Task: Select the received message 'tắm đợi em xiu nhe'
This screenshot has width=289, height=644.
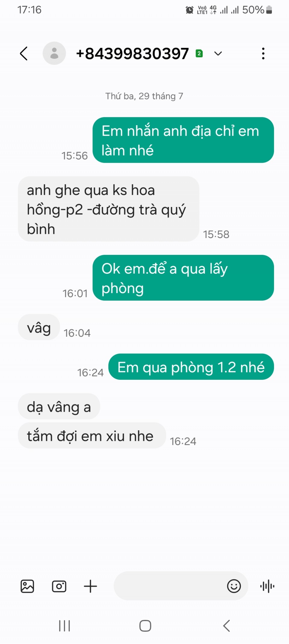Action: pos(92,435)
